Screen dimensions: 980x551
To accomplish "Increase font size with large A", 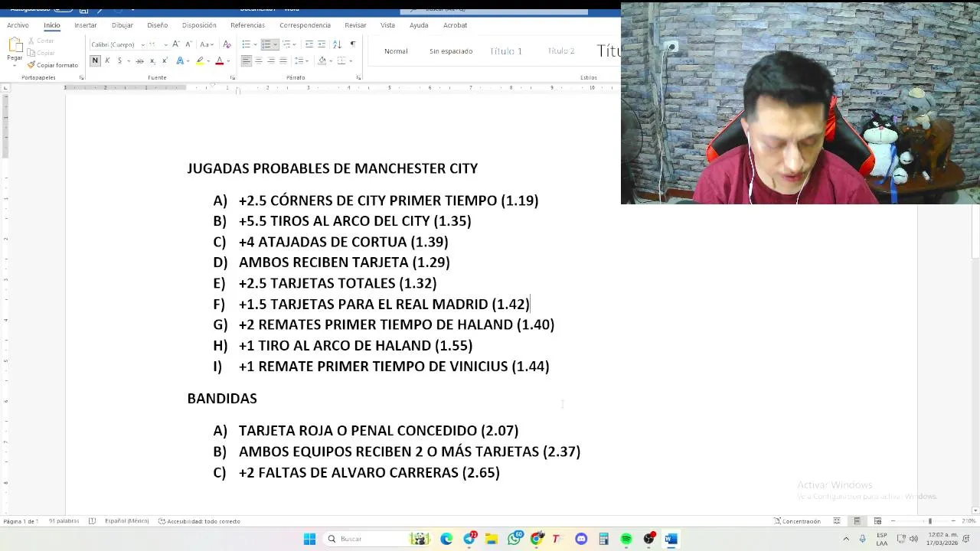I will 176,44.
